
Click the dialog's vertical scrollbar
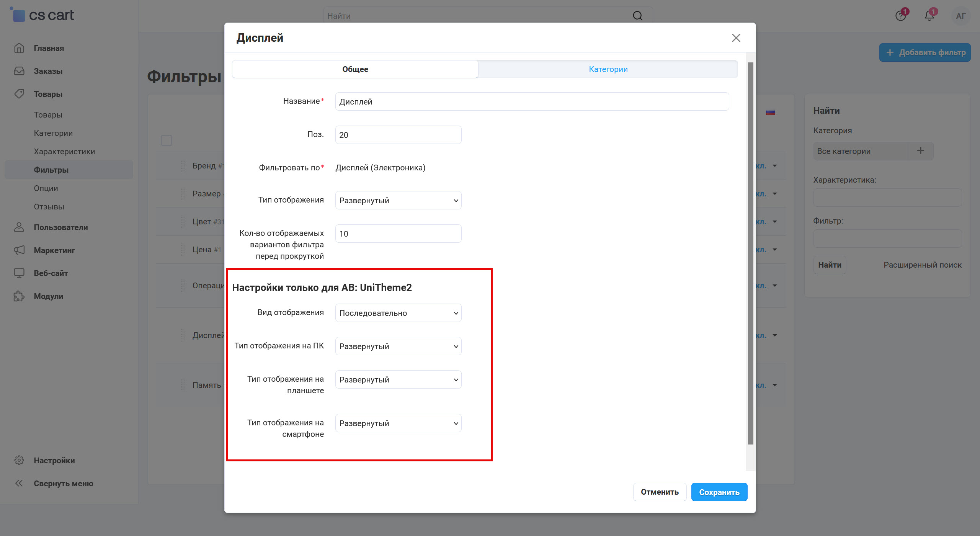point(750,253)
